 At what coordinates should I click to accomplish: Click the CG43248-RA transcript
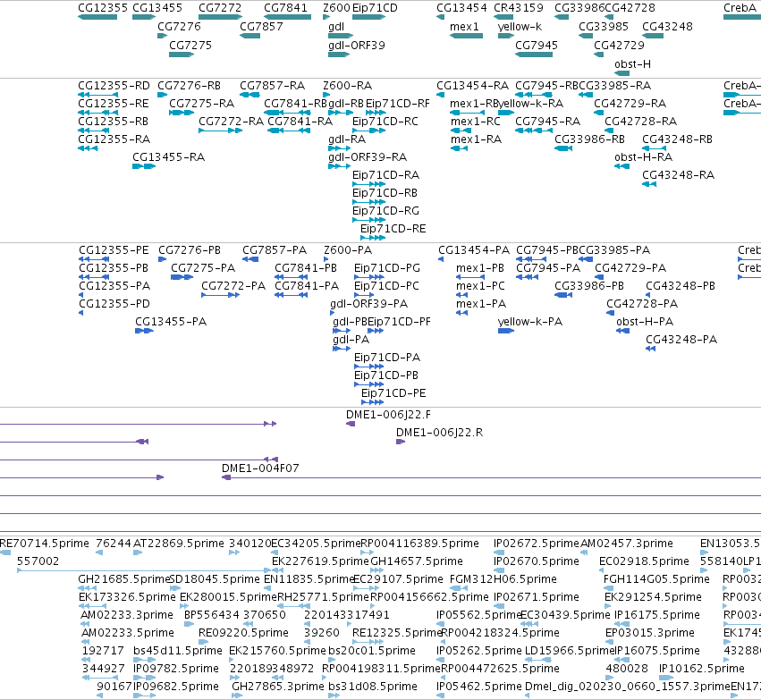[x=649, y=184]
